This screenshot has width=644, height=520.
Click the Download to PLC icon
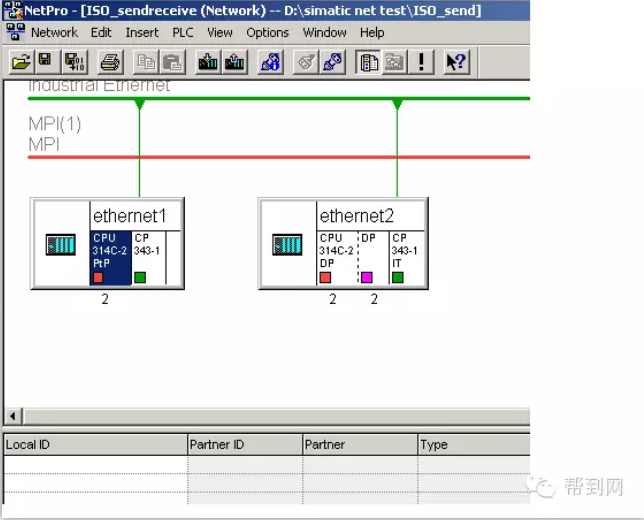208,62
